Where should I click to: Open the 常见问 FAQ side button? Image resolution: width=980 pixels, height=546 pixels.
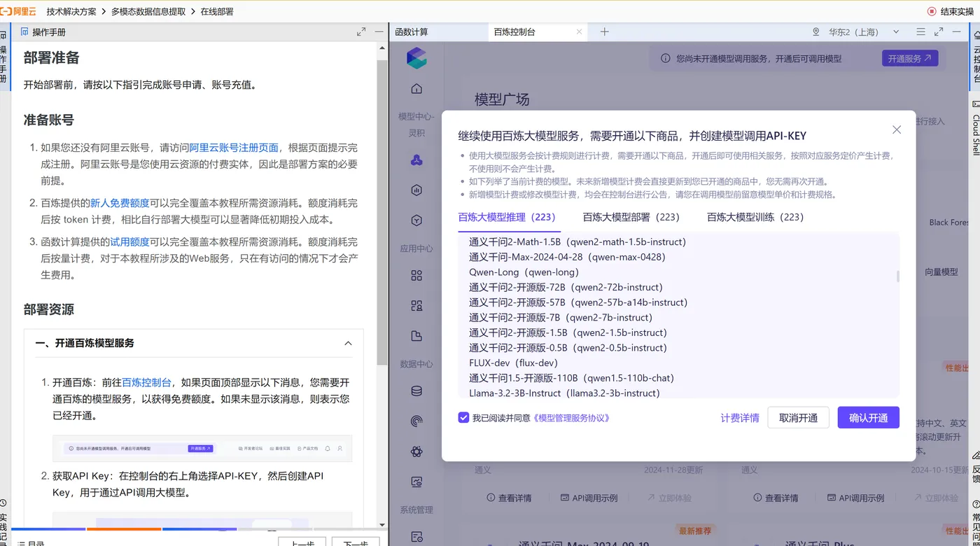976,521
